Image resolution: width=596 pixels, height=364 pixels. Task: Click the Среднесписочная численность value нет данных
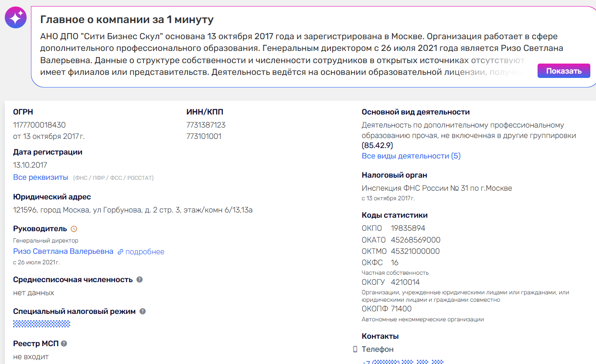point(34,293)
